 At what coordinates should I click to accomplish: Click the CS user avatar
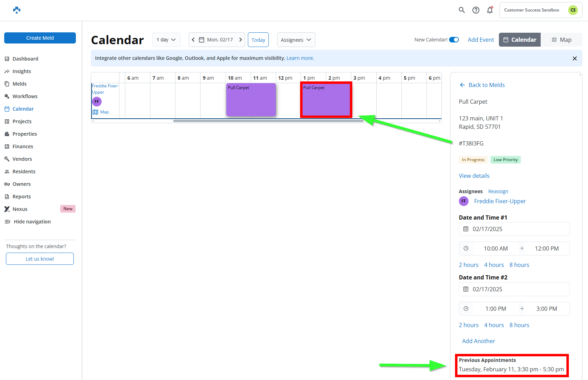(573, 10)
